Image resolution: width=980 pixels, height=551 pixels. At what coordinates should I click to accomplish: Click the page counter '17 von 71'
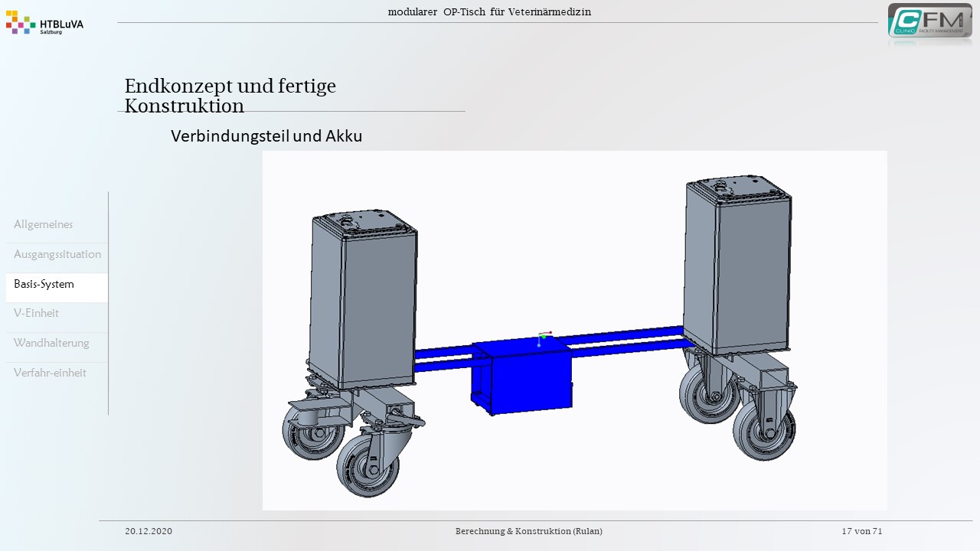(x=861, y=531)
